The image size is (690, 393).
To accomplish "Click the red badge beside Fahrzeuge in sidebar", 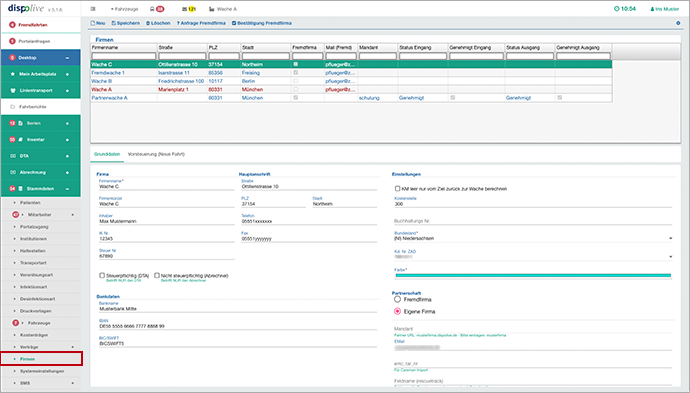I will point(16,323).
